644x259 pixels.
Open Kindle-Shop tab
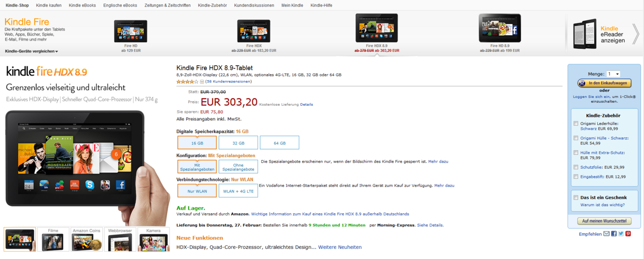17,5
